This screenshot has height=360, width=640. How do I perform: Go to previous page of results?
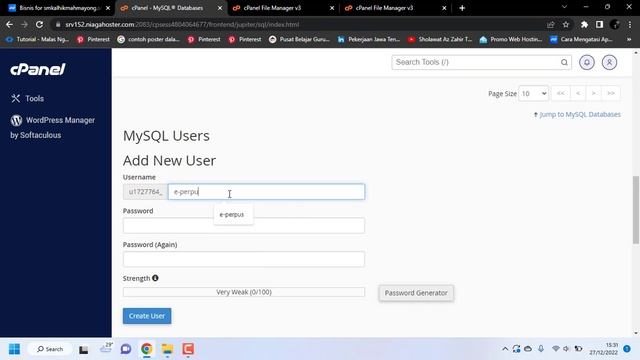tap(578, 93)
